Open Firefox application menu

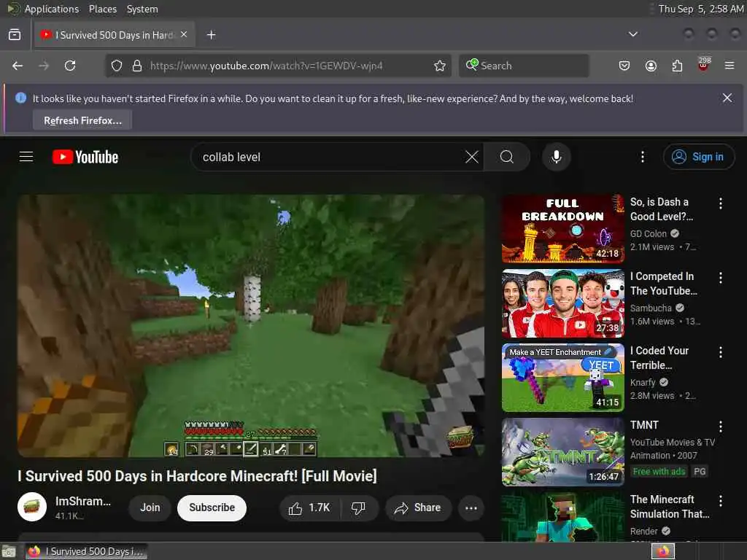[729, 66]
